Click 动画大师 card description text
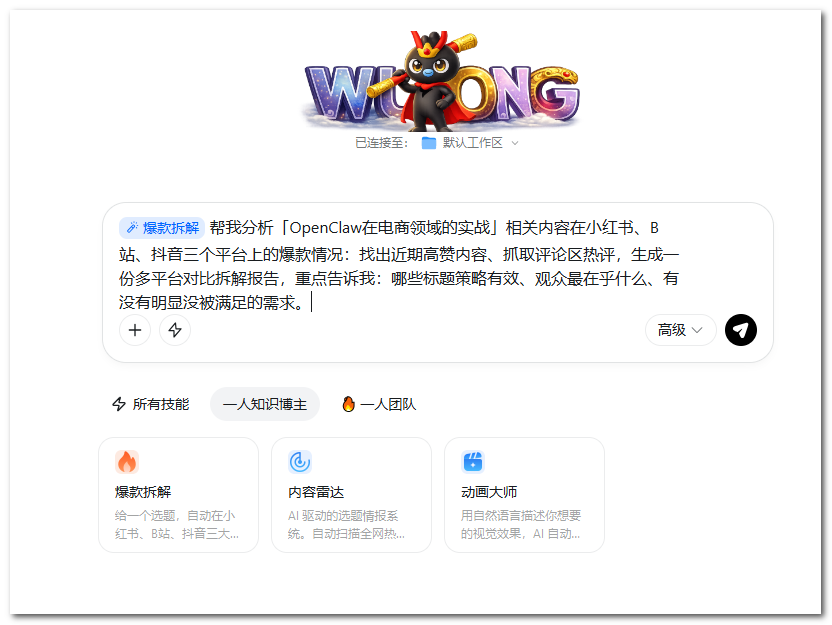 (521, 524)
